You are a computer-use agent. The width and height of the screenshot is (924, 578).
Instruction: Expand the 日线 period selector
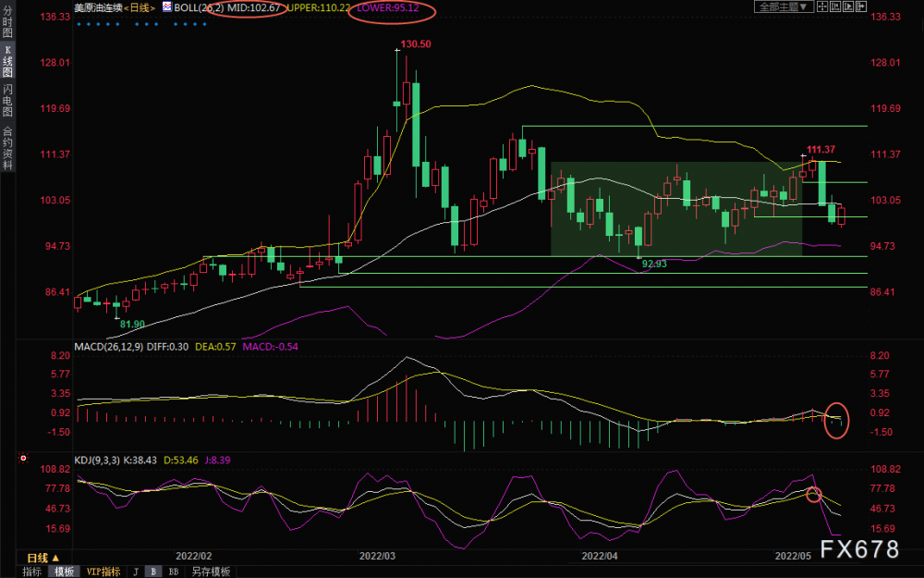[43, 558]
